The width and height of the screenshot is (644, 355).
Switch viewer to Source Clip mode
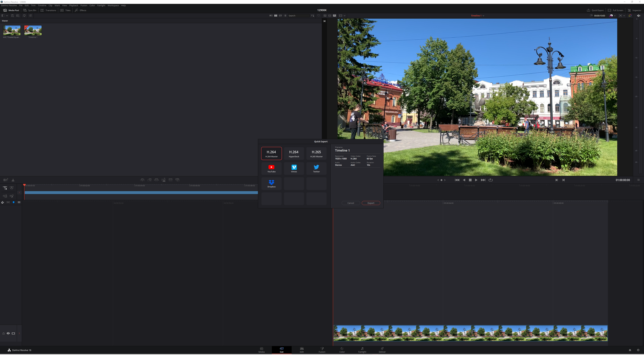click(325, 15)
